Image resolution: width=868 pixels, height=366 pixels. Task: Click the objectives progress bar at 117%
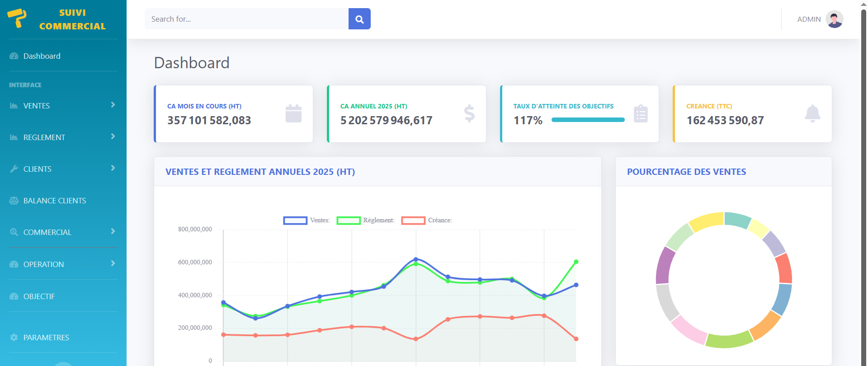[x=588, y=120]
